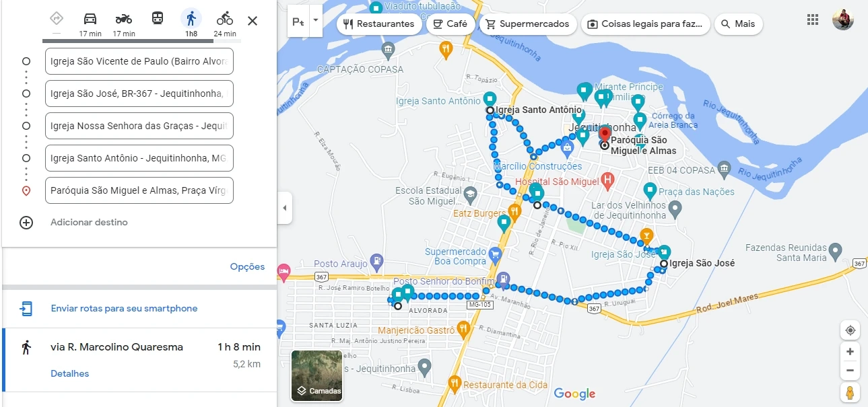
Task: Switch to cycling travel mode
Action: (225, 19)
